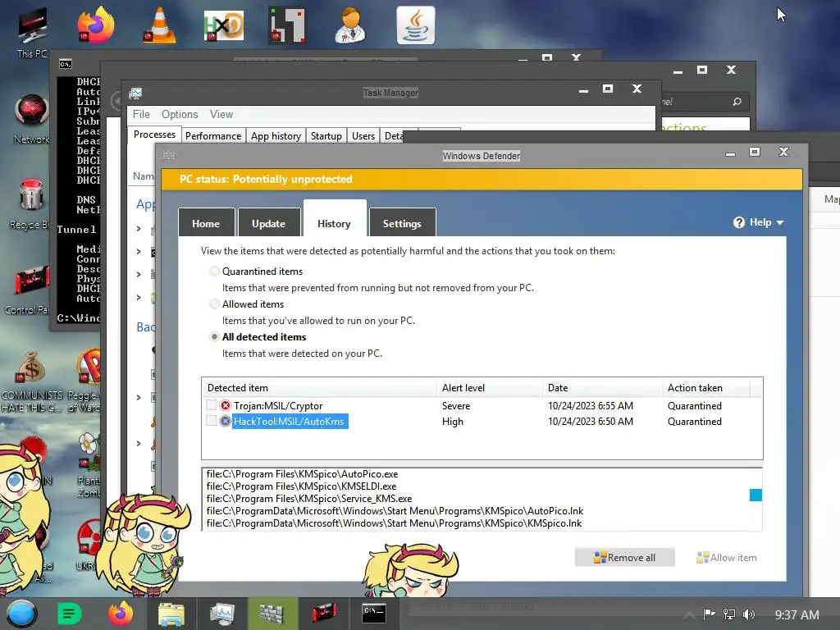The image size is (840, 630).
Task: Expand first process row in Task Manager
Action: (139, 229)
